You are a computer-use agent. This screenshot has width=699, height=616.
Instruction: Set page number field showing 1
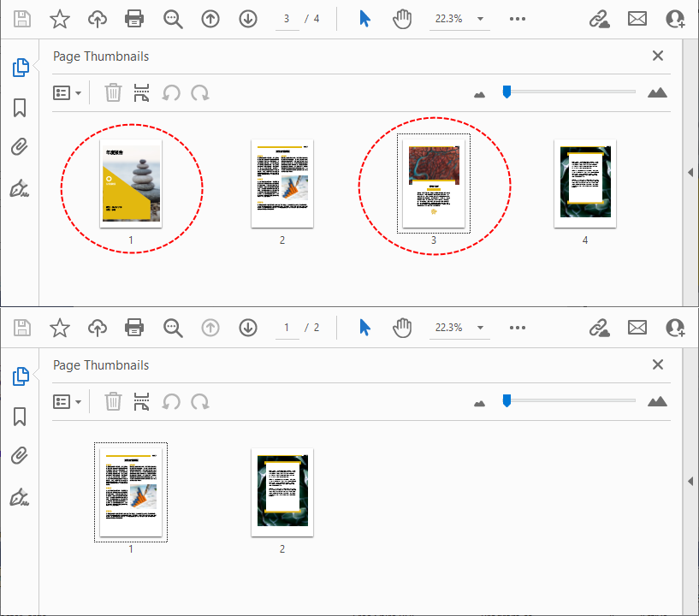pos(287,328)
